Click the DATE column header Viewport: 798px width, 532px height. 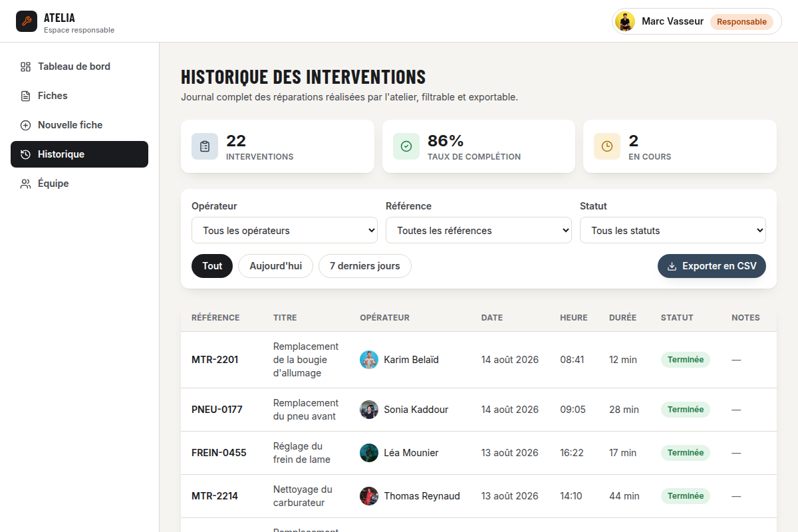pyautogui.click(x=492, y=318)
